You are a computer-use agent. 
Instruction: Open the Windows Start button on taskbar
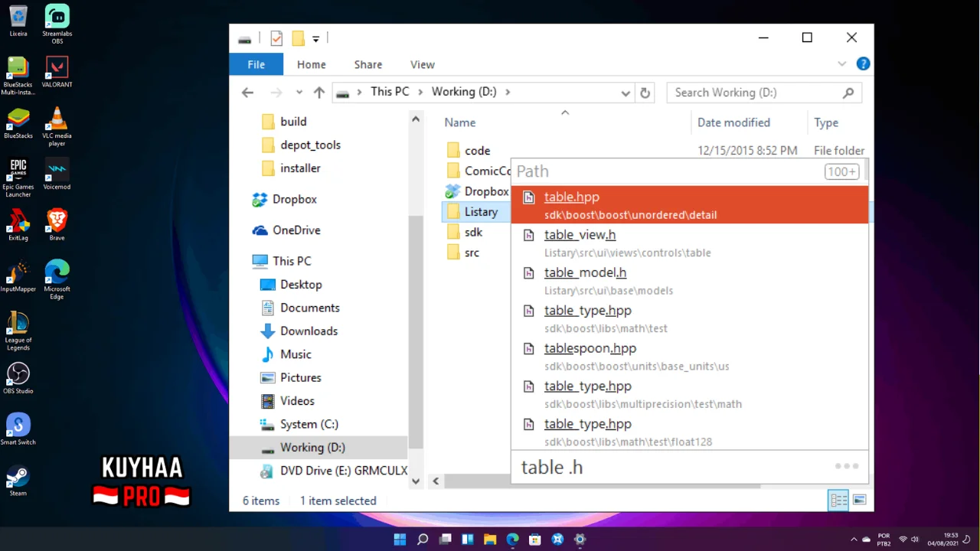point(400,540)
